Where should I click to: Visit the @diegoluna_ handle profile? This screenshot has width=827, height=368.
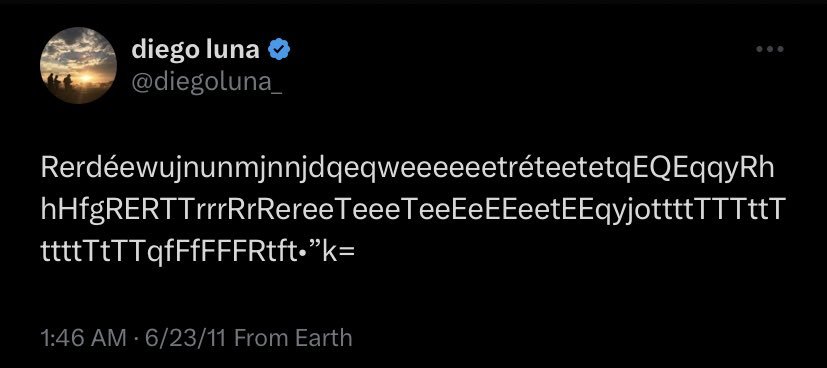point(206,83)
